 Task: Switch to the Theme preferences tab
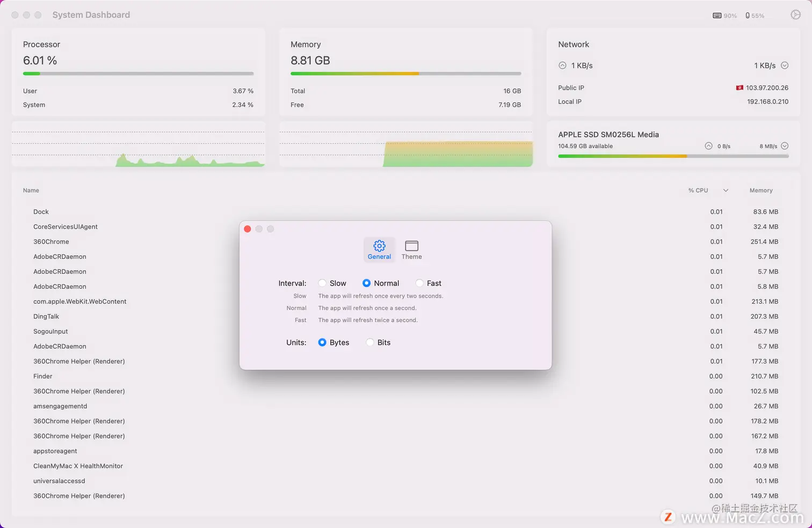click(x=412, y=250)
